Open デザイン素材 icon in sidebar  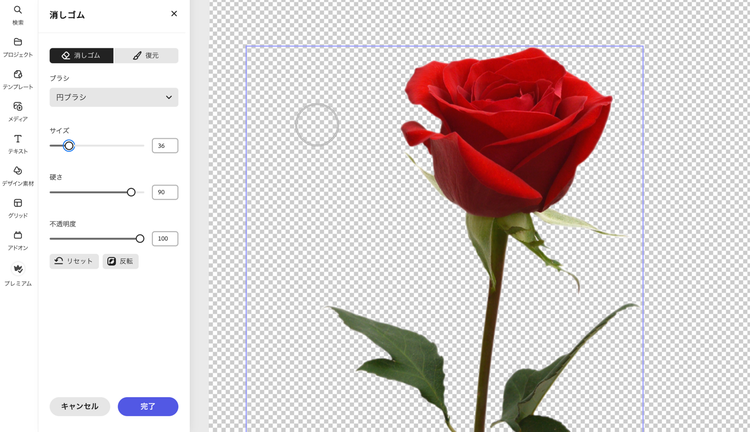[18, 171]
